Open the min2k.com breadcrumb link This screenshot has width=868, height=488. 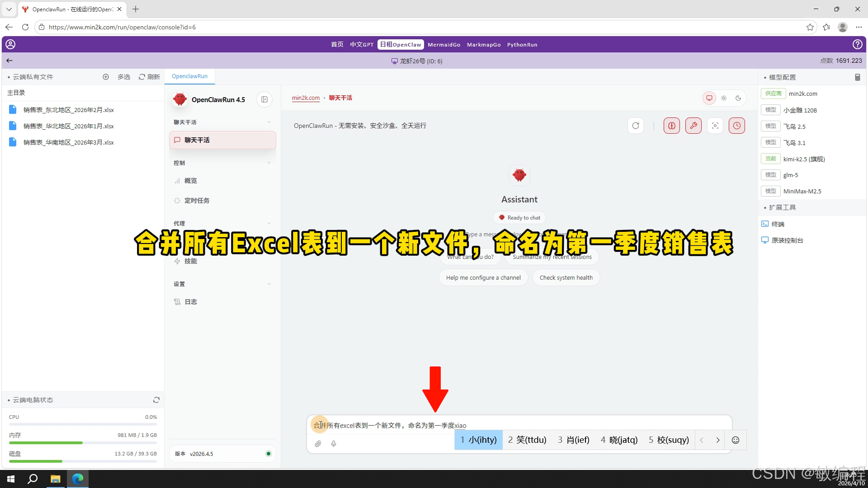tap(306, 98)
